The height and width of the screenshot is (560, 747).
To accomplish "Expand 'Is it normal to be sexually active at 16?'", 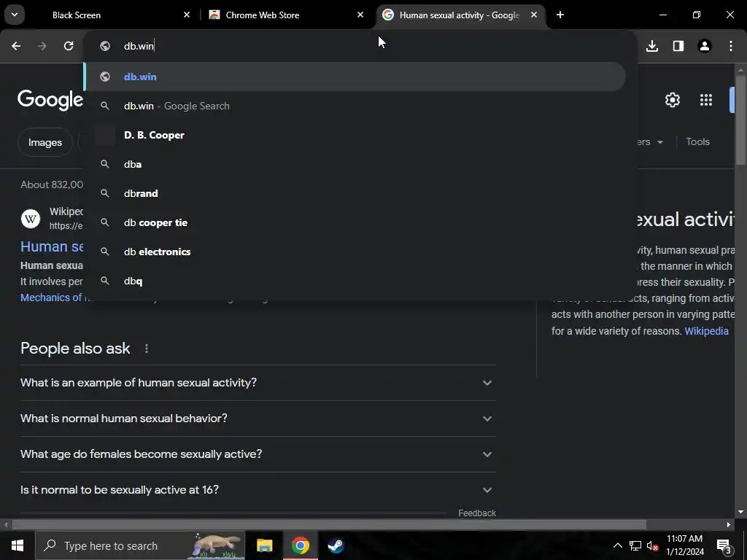I will (258, 489).
